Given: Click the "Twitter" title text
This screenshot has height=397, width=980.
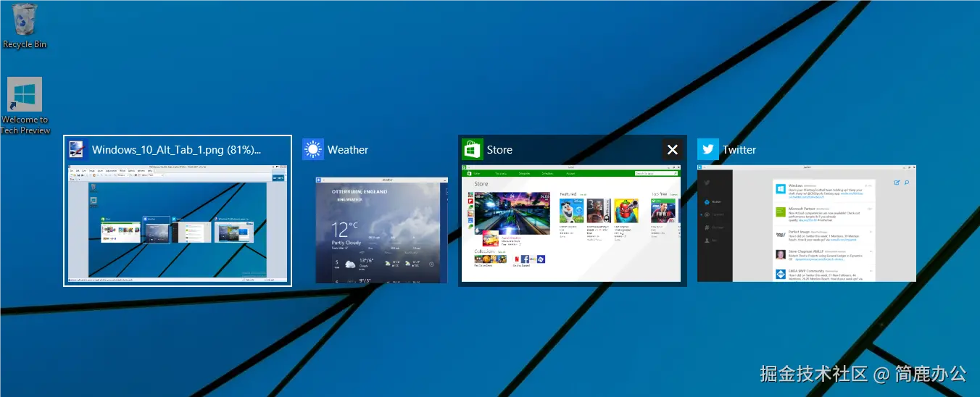Looking at the screenshot, I should pos(739,150).
